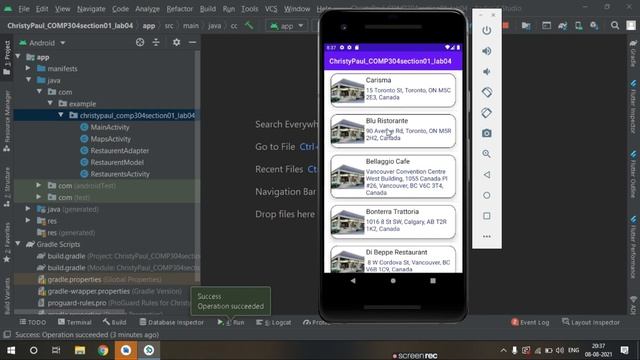Screen dimensions: 640x360
Task: Lower emulator volume with volume down icon
Action: [x=487, y=71]
